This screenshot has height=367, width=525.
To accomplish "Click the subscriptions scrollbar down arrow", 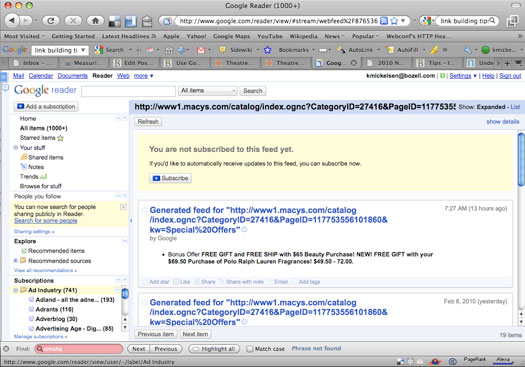I will (125, 328).
